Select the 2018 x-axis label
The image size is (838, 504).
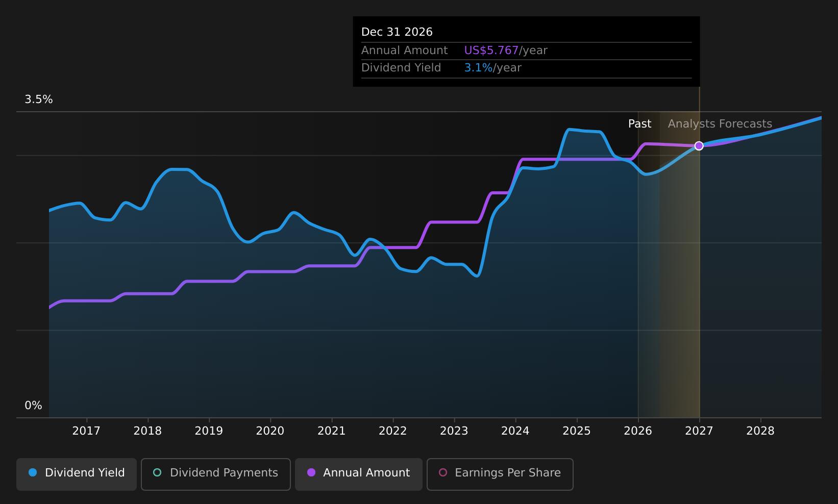[x=147, y=431]
